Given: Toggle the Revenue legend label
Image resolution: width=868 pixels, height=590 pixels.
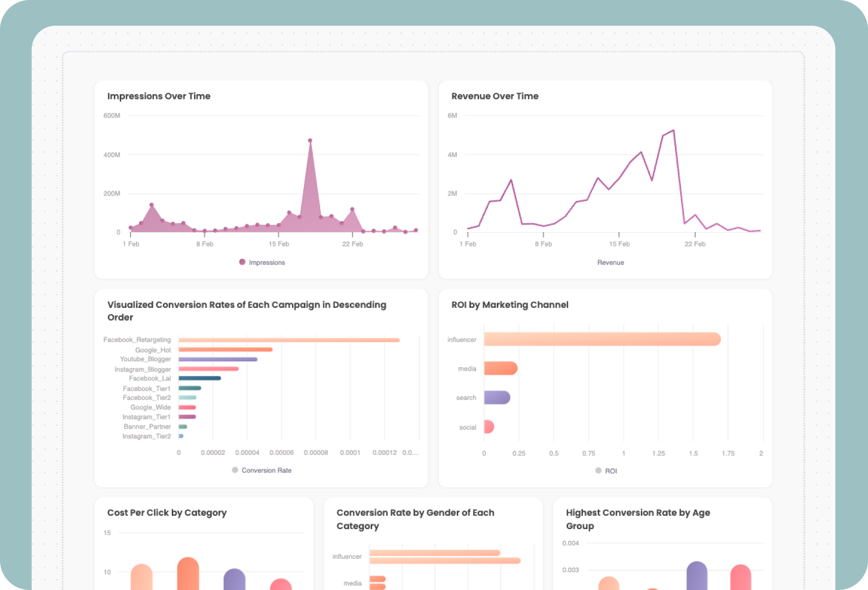Looking at the screenshot, I should [x=610, y=262].
